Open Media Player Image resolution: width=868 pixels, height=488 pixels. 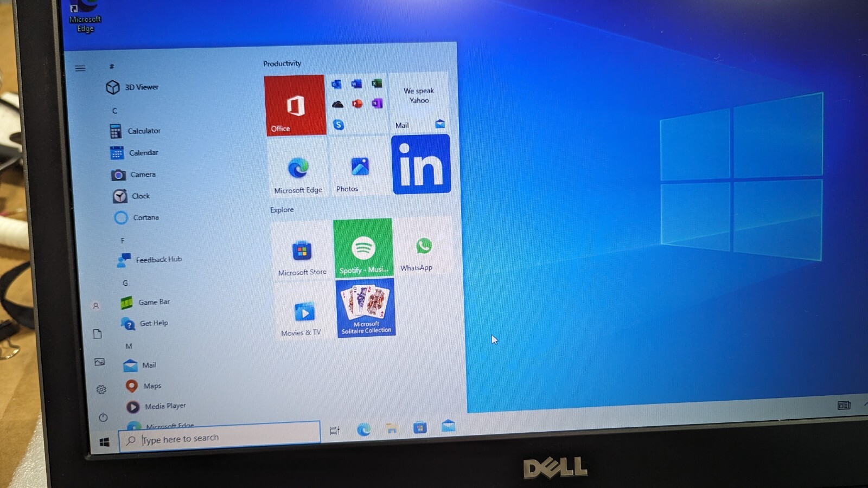pos(156,406)
